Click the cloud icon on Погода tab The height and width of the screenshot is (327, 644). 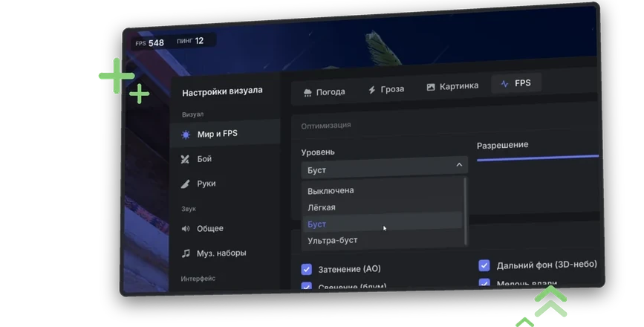(x=308, y=93)
